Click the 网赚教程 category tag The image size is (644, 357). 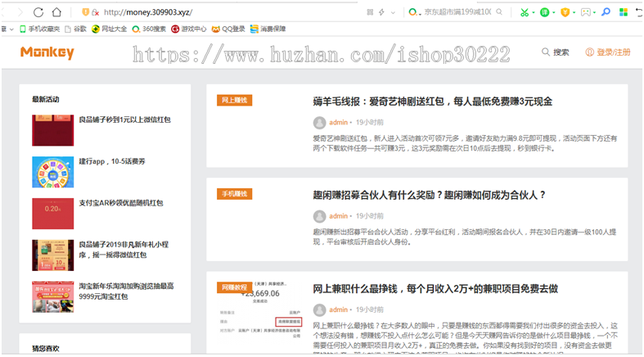pyautogui.click(x=235, y=287)
